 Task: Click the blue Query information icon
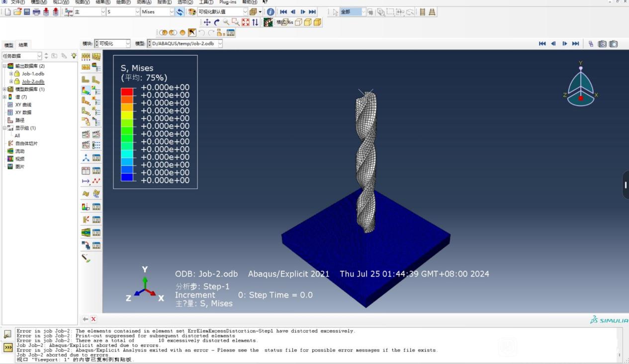click(270, 12)
